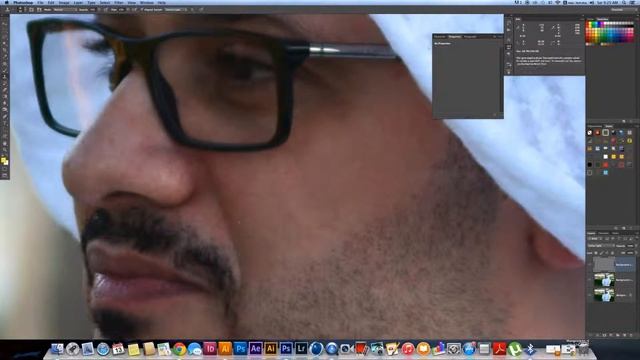This screenshot has width=640, height=360.
Task: Click the yellow foreground color swatch in toolbox
Action: click(x=4, y=160)
